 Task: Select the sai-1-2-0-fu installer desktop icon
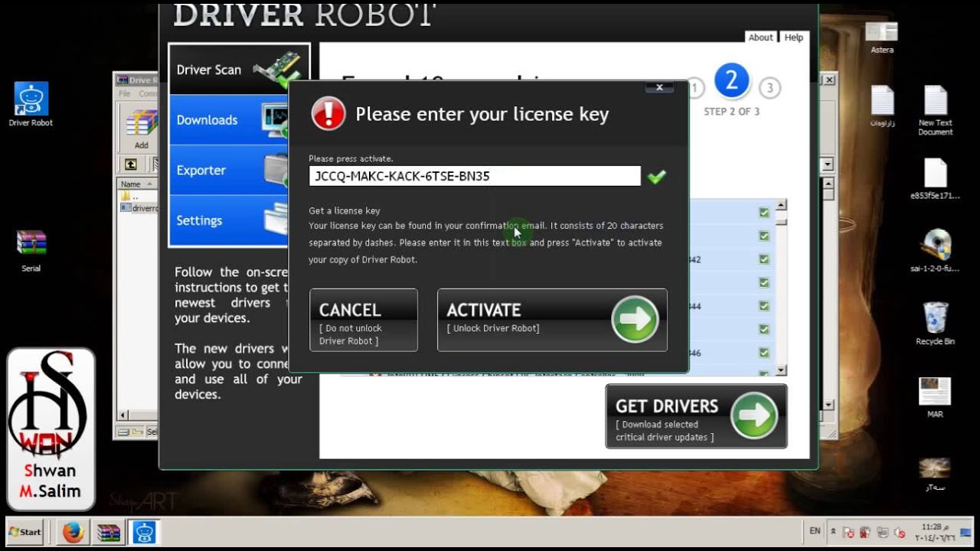936,251
